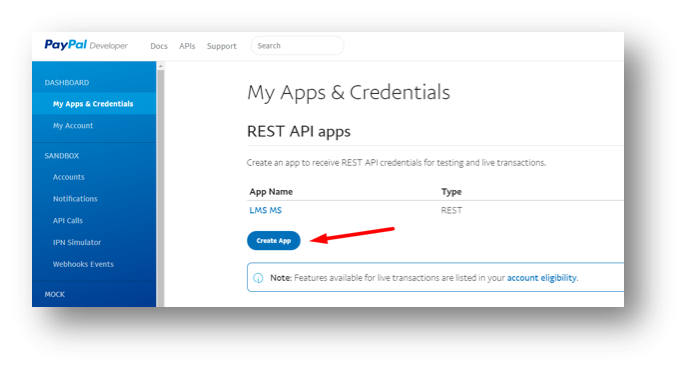Follow the account eligibility link
The height and width of the screenshot is (372, 689).
[541, 278]
